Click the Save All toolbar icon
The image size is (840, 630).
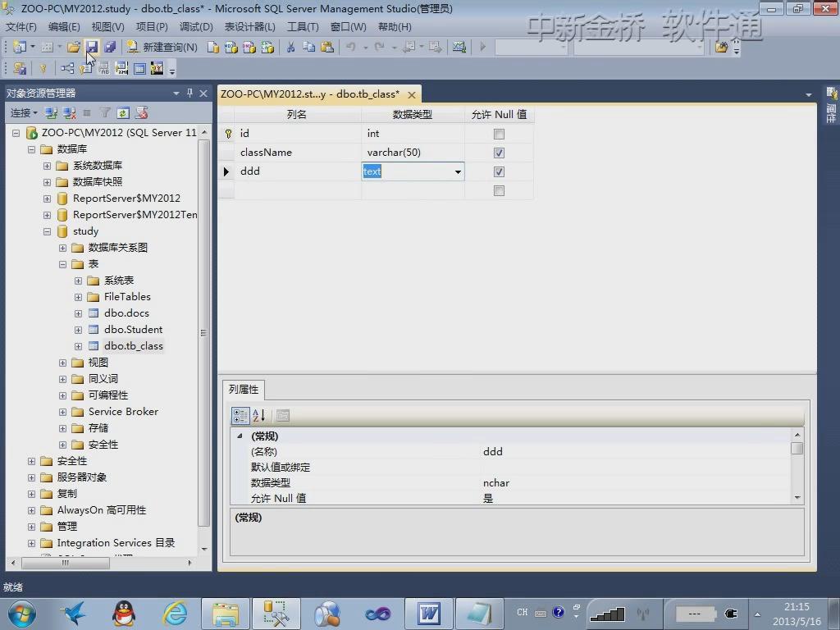coord(110,47)
